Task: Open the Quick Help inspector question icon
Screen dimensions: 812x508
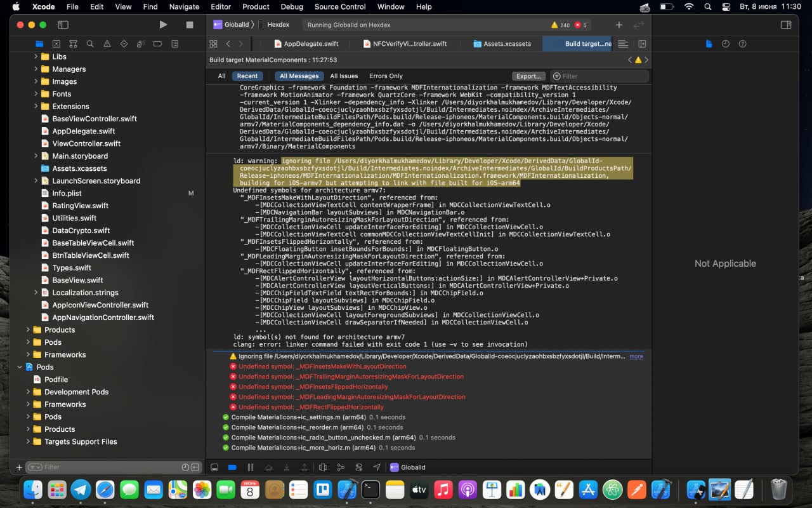Action: tap(742, 44)
